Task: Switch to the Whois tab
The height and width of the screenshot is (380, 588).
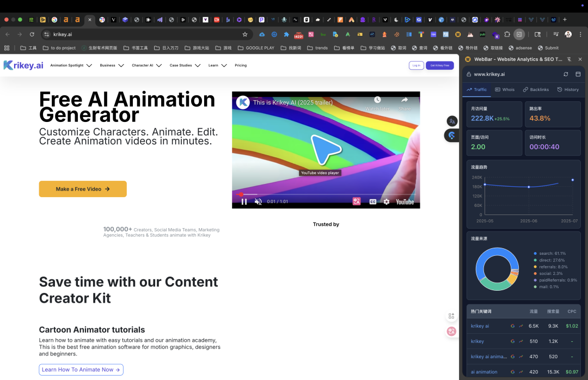Action: (505, 90)
